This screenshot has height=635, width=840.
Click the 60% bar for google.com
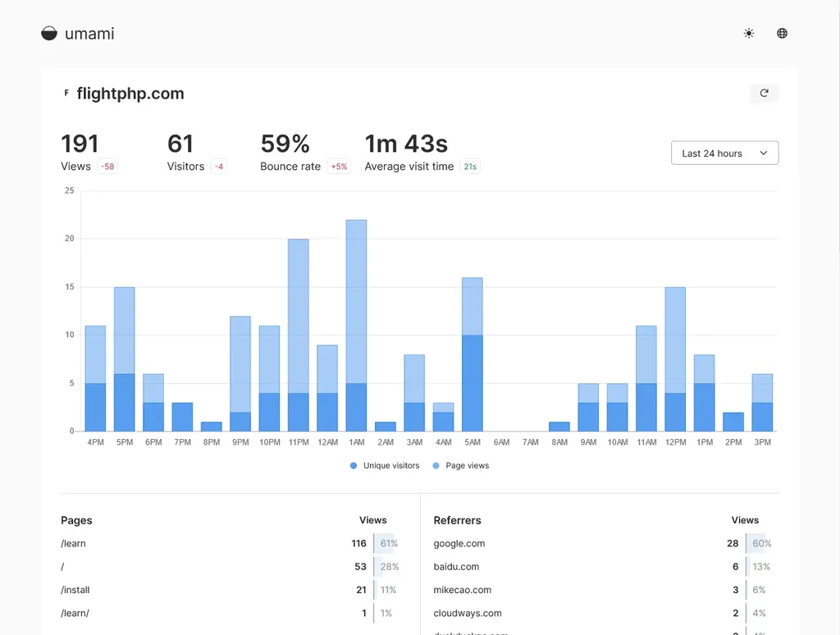(x=759, y=543)
